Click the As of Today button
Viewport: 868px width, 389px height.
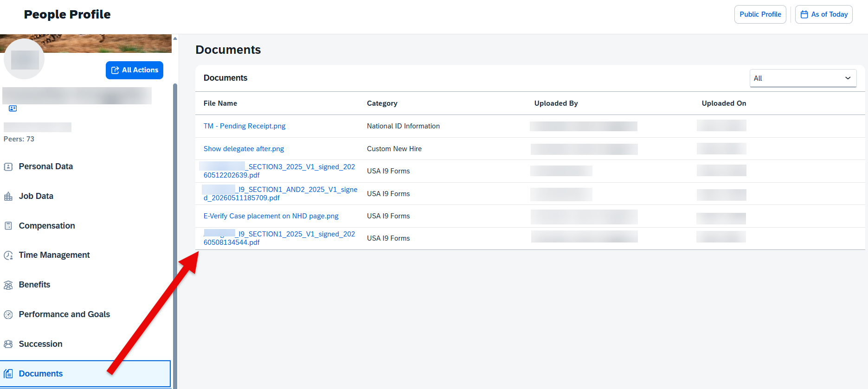824,14
